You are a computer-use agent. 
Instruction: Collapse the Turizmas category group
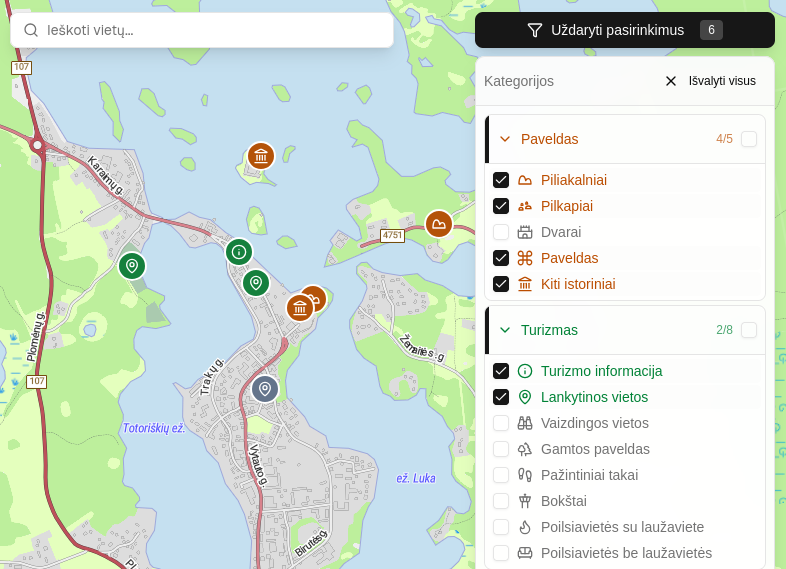point(505,330)
